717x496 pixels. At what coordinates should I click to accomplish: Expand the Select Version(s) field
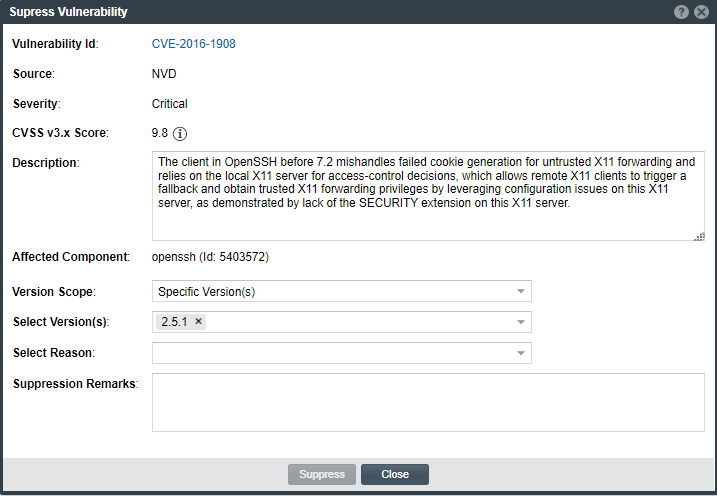360,322
